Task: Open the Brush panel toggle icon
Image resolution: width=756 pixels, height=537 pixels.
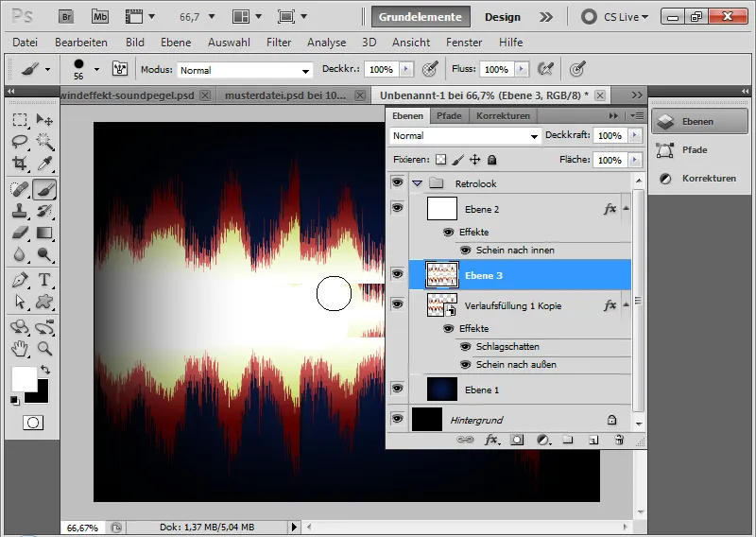Action: pyautogui.click(x=120, y=69)
